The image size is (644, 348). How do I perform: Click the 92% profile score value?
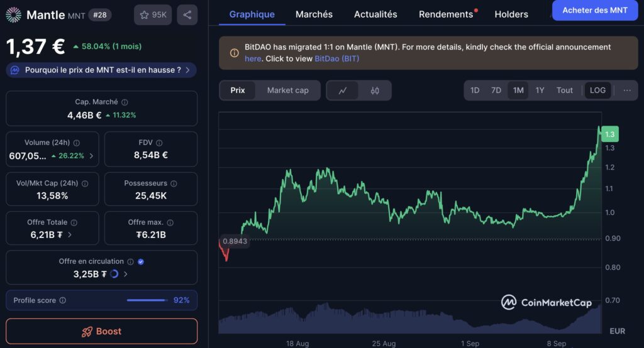[181, 300]
